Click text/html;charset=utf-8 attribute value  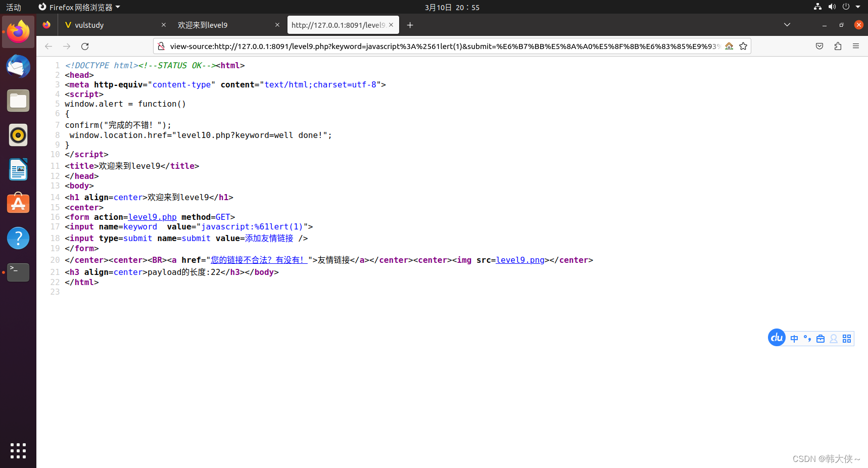[x=320, y=84]
